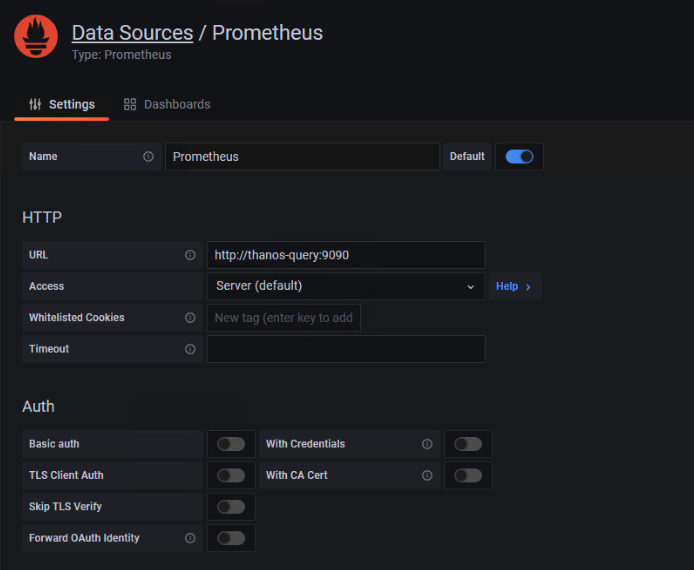This screenshot has width=694, height=570.
Task: Toggle the Forward OAuth Identity switch
Action: pyautogui.click(x=231, y=538)
